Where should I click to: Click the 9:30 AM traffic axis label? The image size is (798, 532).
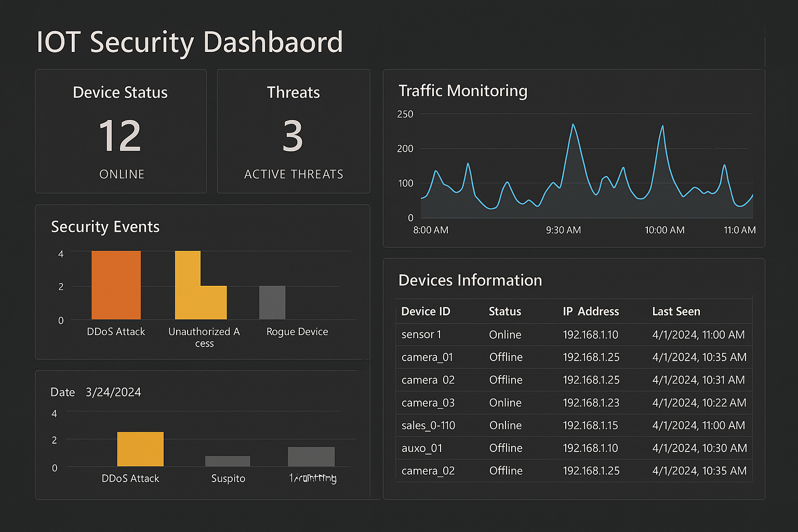[563, 230]
